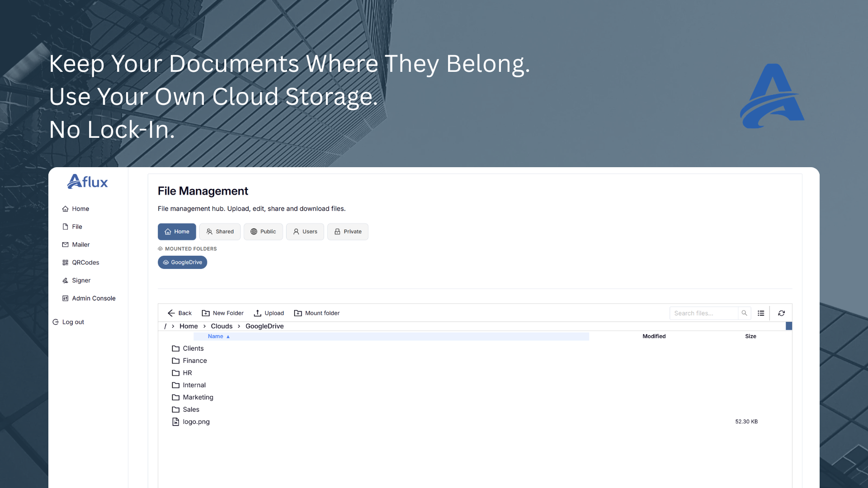Open QRCodes from the sidebar
This screenshot has height=488, width=868.
click(85, 263)
